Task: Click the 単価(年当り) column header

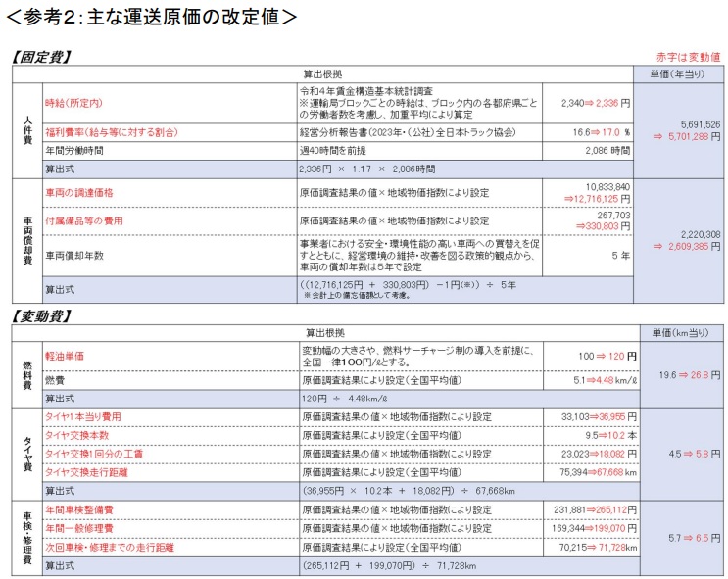Action: (x=680, y=74)
